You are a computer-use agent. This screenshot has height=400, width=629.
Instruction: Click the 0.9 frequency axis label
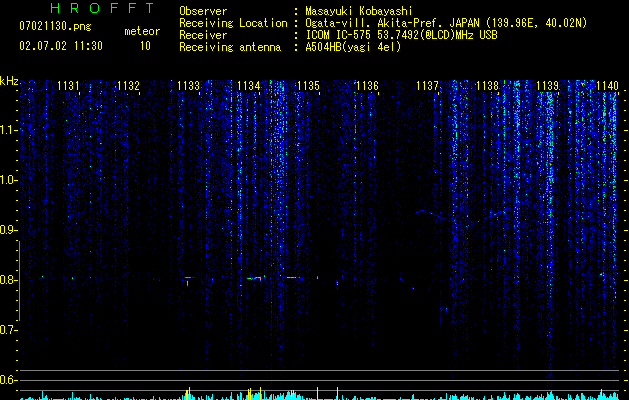pyautogui.click(x=8, y=230)
